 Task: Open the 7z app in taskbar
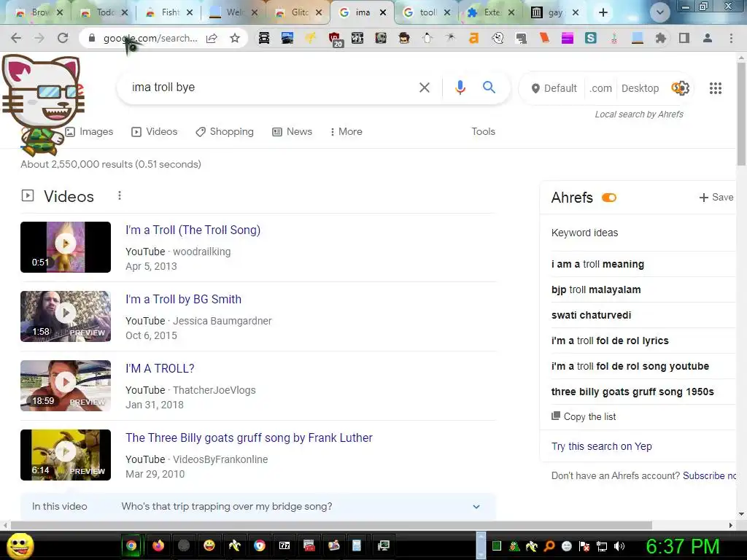point(285,545)
